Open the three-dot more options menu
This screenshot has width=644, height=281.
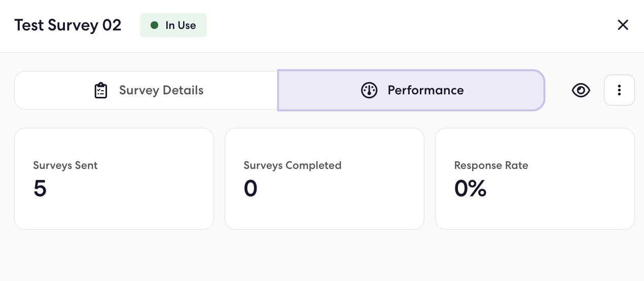click(619, 90)
